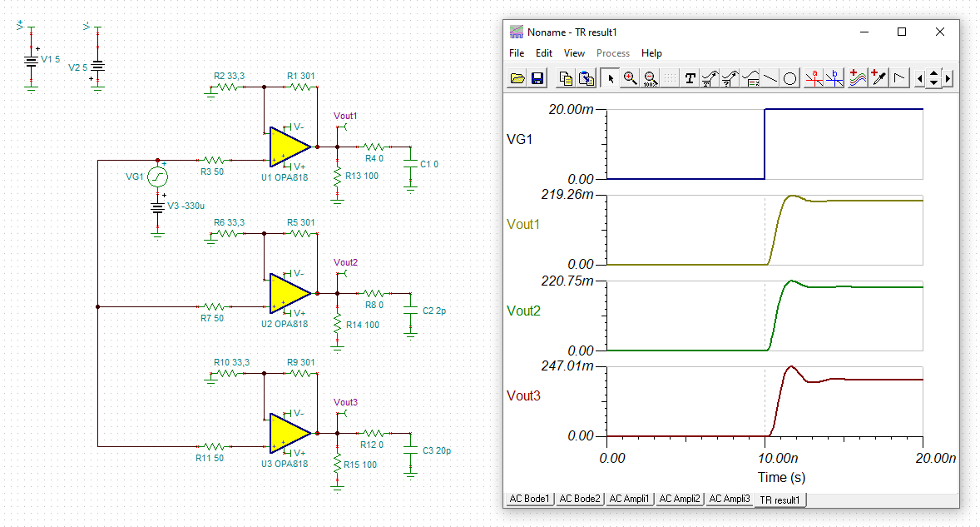Click the toolbar right arrow stepper
The image size is (980, 527).
pos(948,78)
